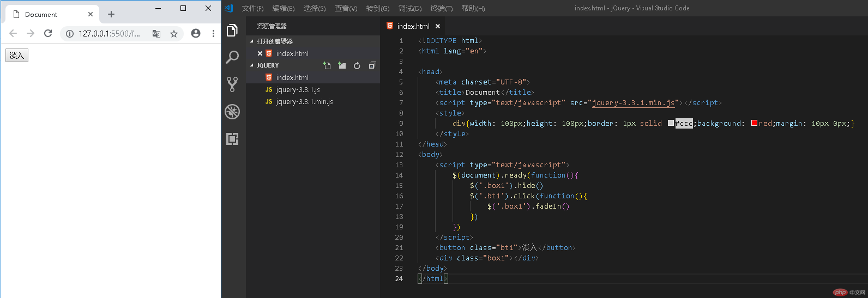Click the closing html tag on line 24
Screen dimensions: 868x298
[433, 278]
